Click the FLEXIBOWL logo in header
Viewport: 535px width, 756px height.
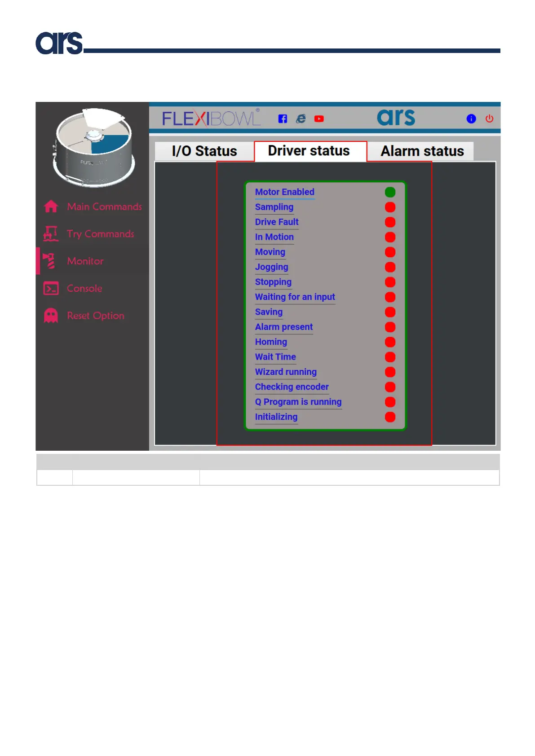click(211, 118)
